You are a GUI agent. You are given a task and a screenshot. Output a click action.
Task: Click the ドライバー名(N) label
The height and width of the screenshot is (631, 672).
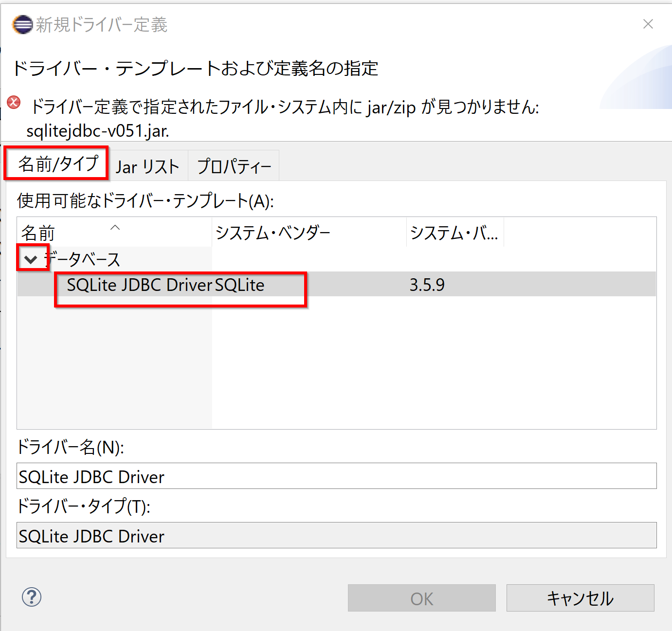click(71, 447)
